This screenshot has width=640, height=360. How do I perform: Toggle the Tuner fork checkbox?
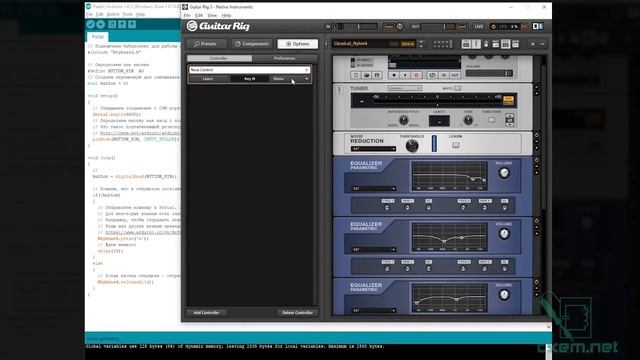491,120
